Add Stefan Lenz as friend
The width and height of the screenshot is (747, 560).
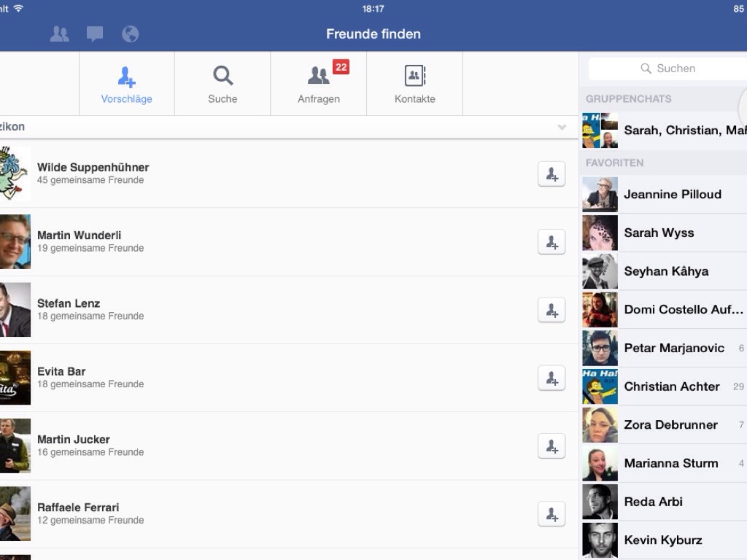[x=551, y=310]
